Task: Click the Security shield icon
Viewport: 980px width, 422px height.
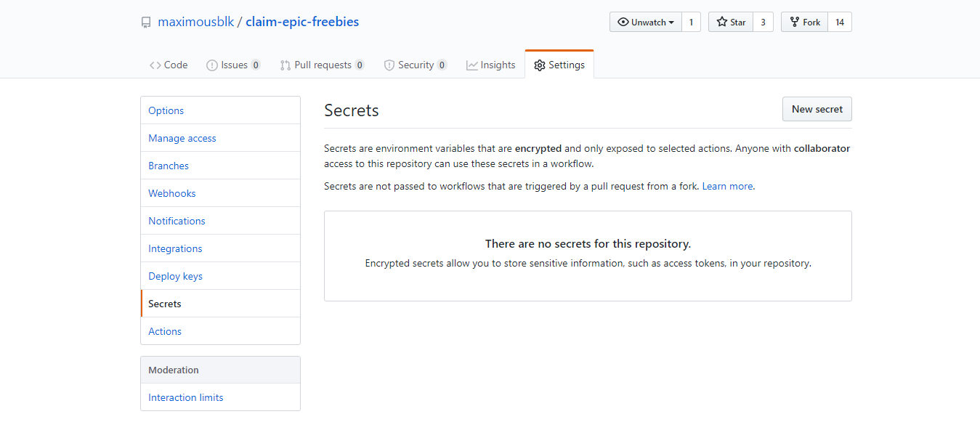Action: 389,65
